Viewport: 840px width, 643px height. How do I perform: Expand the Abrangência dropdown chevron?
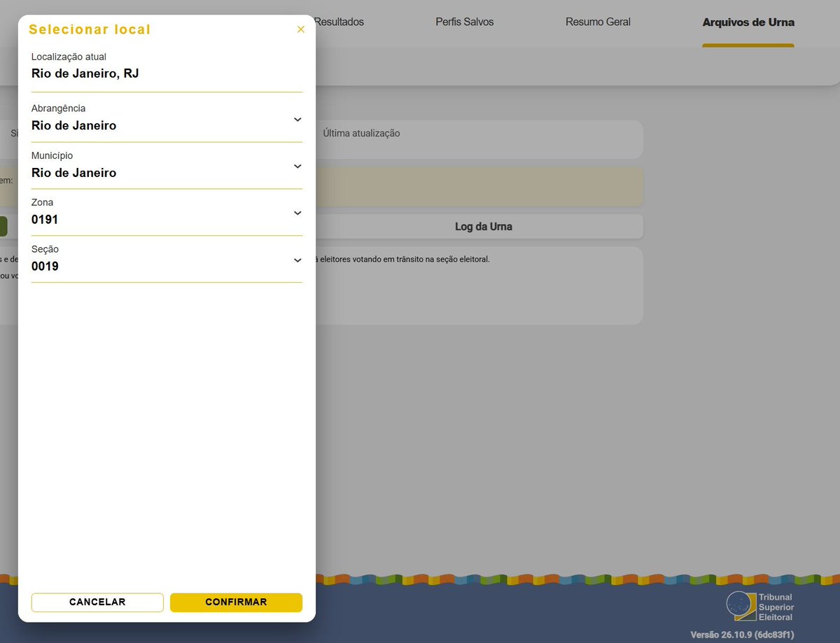[x=297, y=120]
